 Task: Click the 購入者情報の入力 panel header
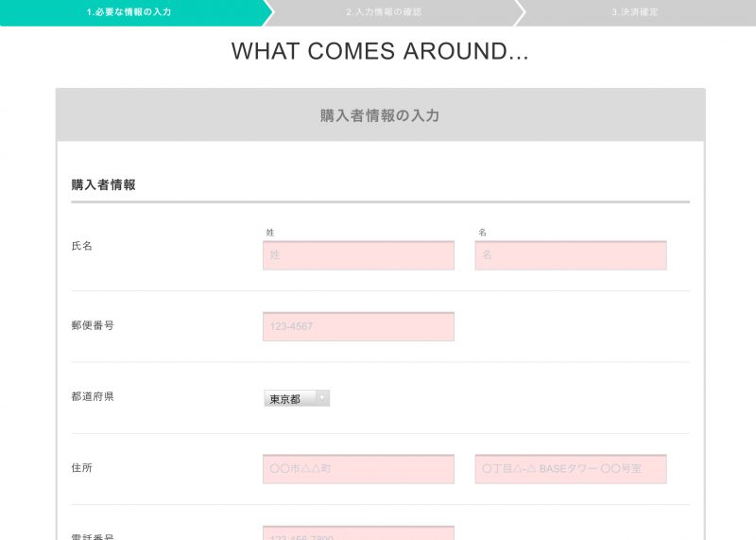[380, 115]
